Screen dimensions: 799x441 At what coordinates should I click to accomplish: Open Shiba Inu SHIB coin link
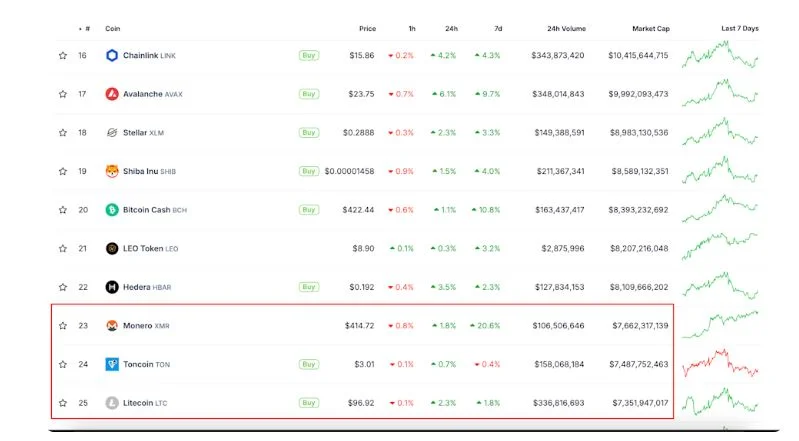pos(149,171)
